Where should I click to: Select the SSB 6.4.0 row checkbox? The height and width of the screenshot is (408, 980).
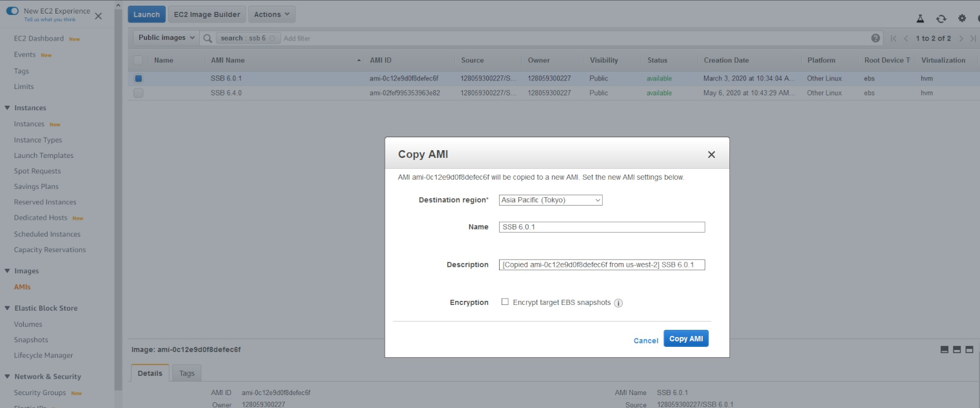pyautogui.click(x=138, y=93)
